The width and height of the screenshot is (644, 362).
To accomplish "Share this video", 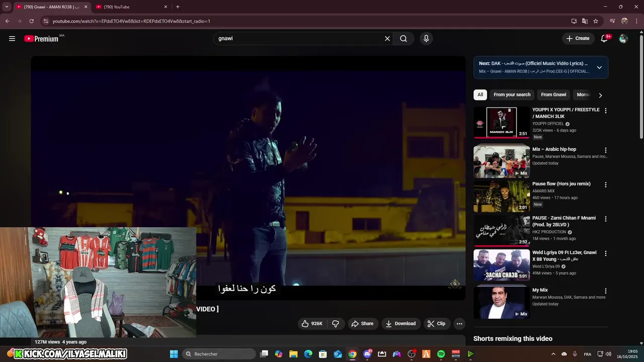I will tap(362, 324).
